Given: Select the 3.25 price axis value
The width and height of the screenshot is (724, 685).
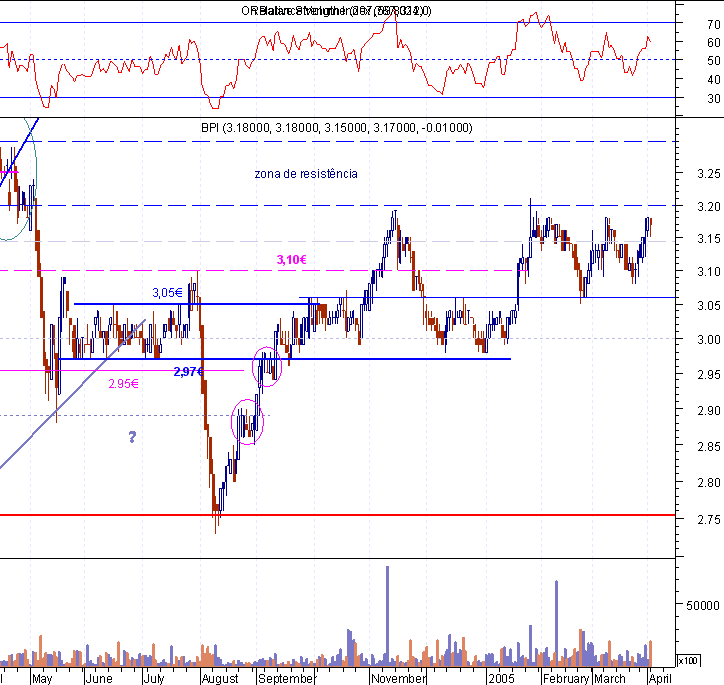Looking at the screenshot, I should click(x=708, y=174).
